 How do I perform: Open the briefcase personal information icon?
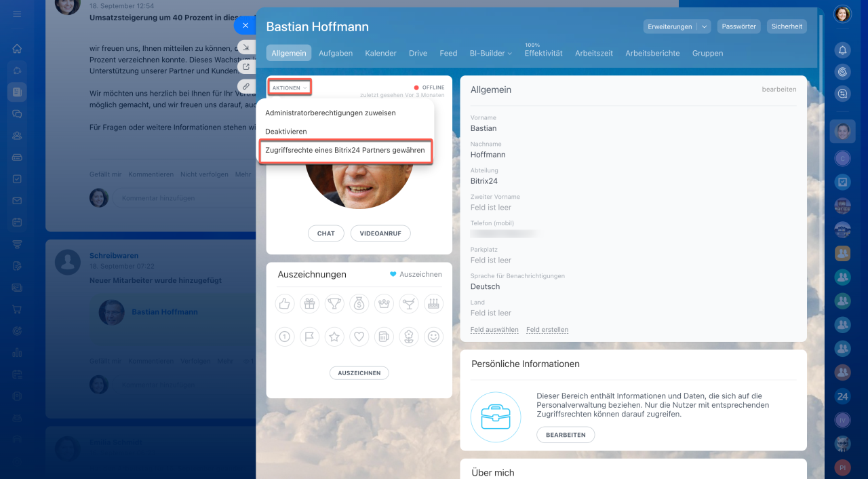pyautogui.click(x=495, y=417)
